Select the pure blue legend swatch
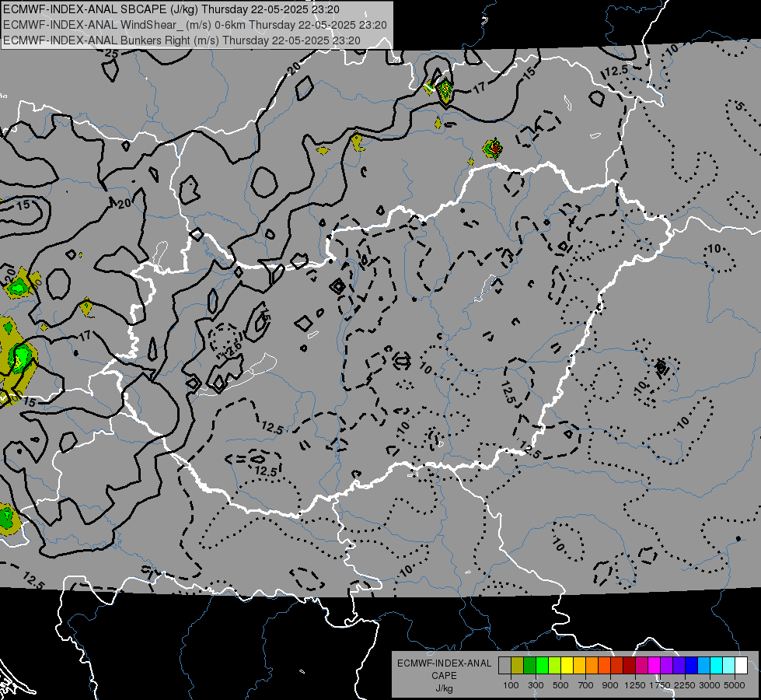 tap(692, 666)
